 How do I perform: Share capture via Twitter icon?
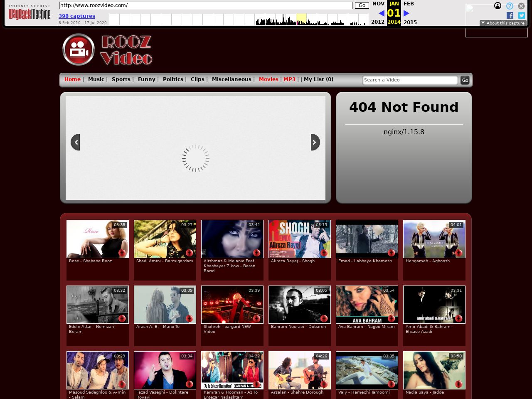click(x=522, y=15)
